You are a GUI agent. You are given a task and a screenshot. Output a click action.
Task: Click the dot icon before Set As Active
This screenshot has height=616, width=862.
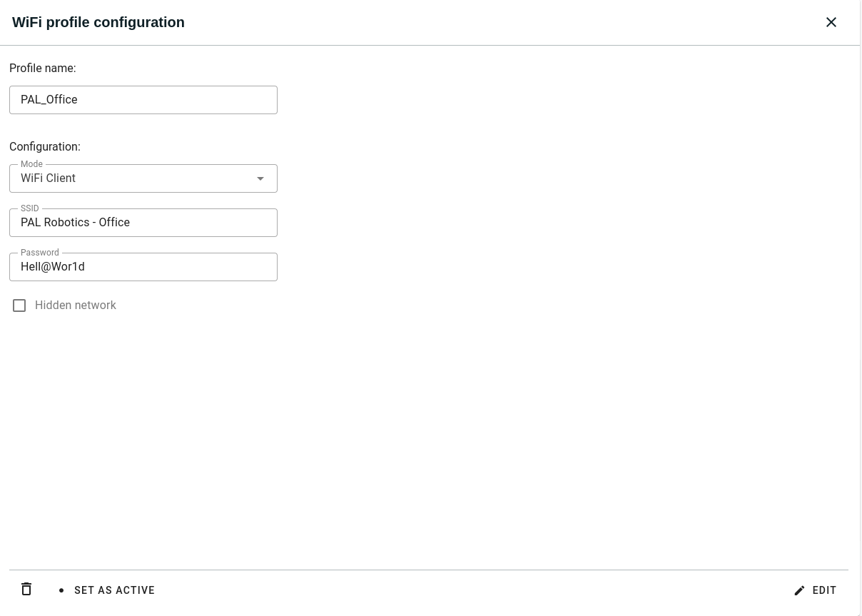coord(61,590)
